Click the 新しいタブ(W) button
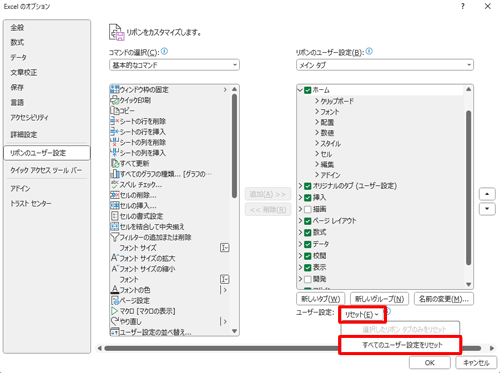Viewport: 500px width, 373px height. click(321, 299)
